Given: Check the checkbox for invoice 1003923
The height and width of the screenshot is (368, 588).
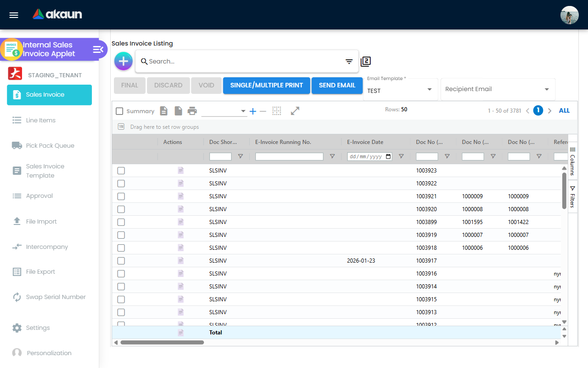Looking at the screenshot, I should pos(121,170).
